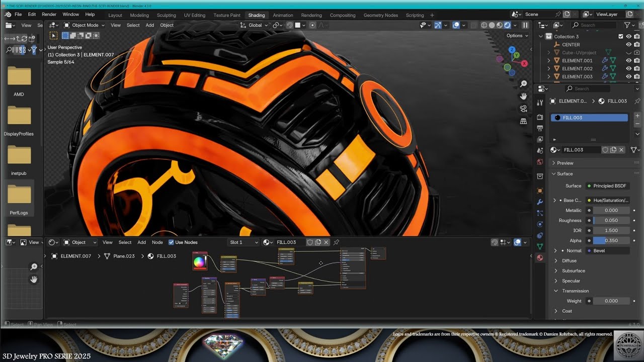The width and height of the screenshot is (644, 362).
Task: Toggle the Use Nodes checkbox
Action: pos(171,242)
